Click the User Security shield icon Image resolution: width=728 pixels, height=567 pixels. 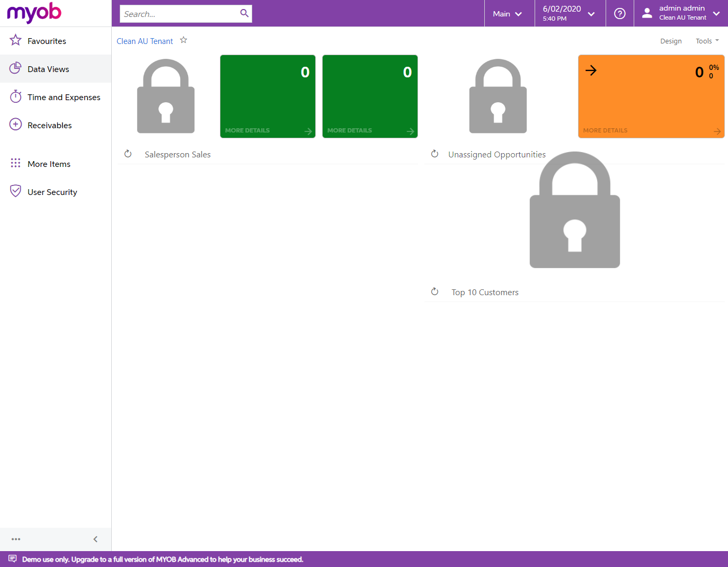click(x=16, y=191)
